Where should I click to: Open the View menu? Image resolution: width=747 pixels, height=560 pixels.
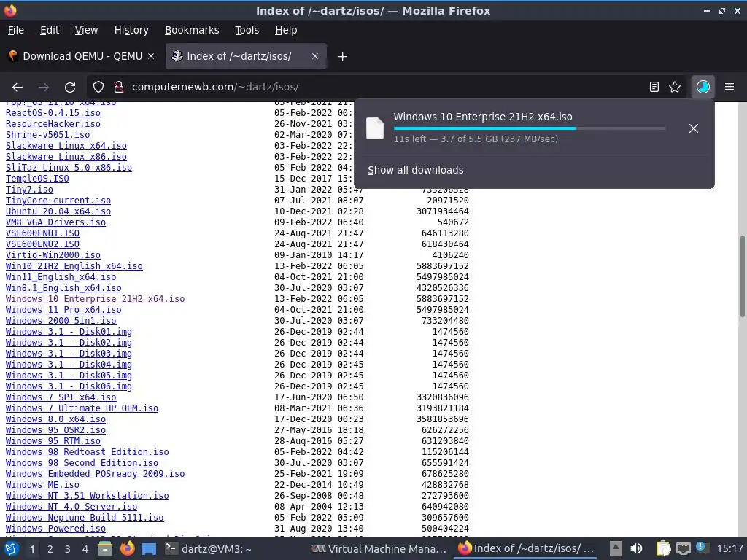click(x=86, y=30)
